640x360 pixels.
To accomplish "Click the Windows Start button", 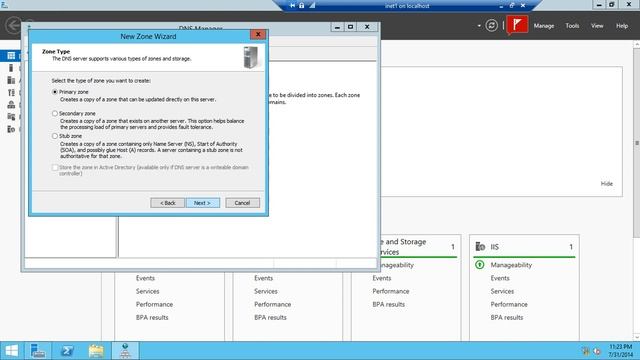I will 11,351.
